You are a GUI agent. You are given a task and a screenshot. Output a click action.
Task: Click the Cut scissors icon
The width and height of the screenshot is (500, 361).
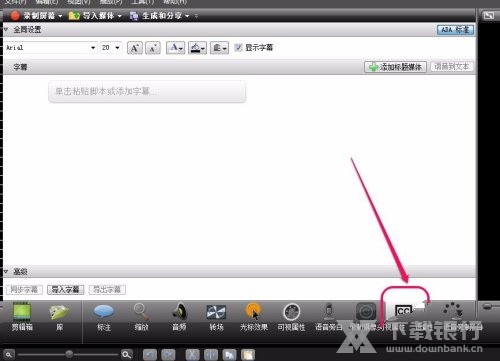pos(192,355)
